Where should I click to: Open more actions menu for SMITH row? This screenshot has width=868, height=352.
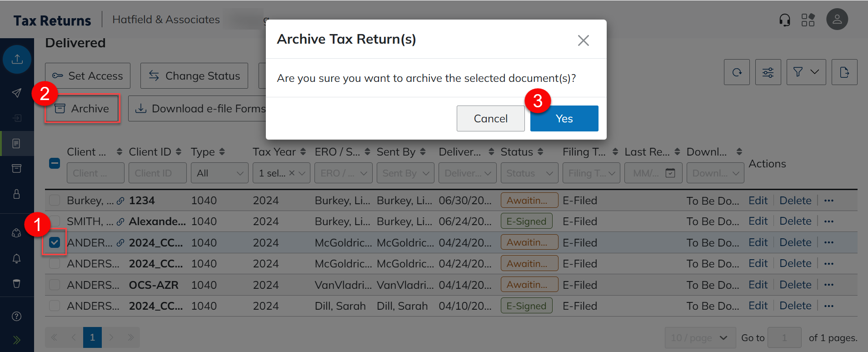(828, 221)
